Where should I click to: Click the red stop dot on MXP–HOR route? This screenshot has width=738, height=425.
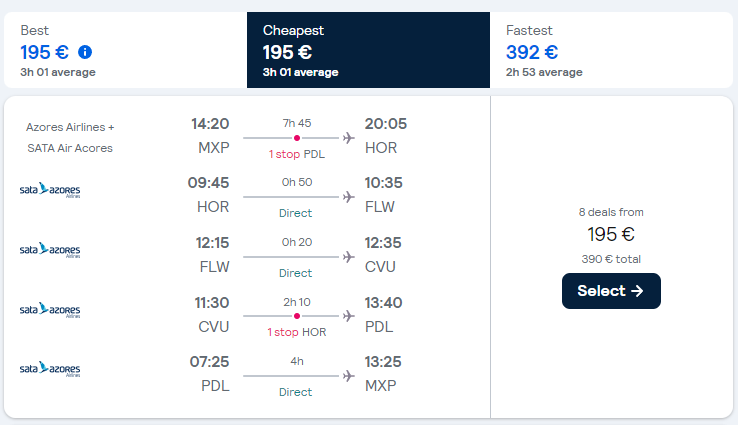point(297,138)
